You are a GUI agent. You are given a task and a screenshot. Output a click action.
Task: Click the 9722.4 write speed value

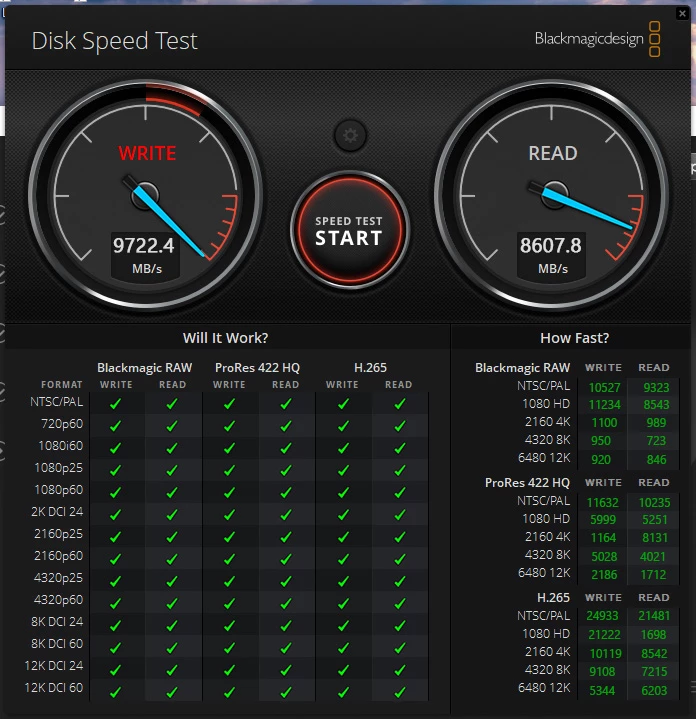click(144, 246)
